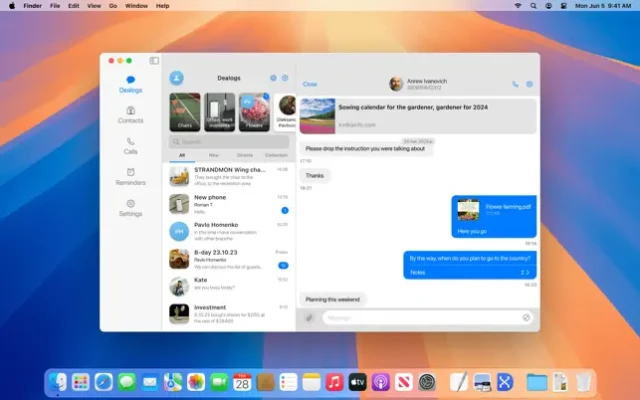Open the File menu

(55, 6)
